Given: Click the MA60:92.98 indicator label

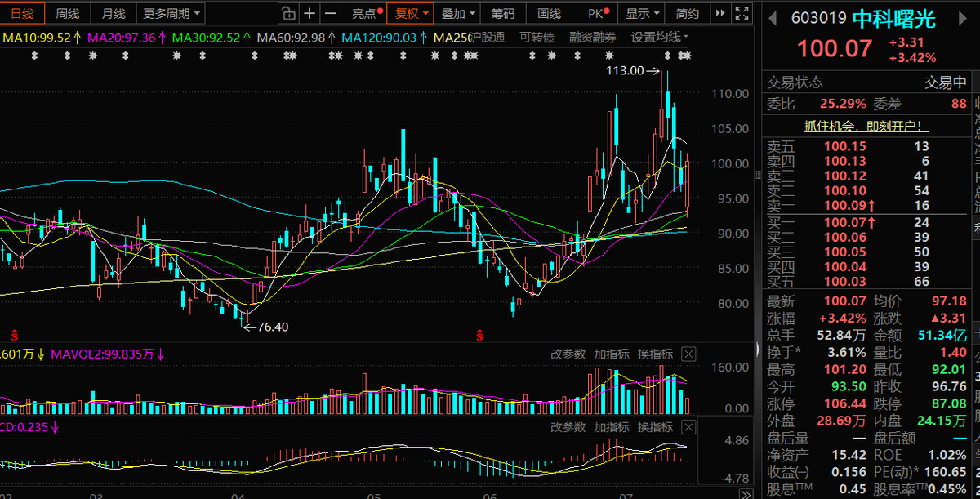Looking at the screenshot, I should coord(295,38).
